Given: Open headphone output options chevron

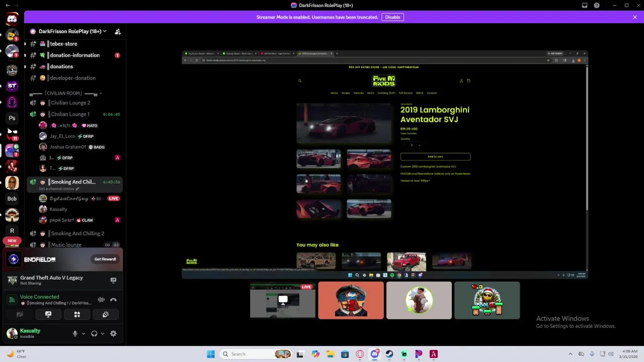Looking at the screenshot, I should [103, 333].
